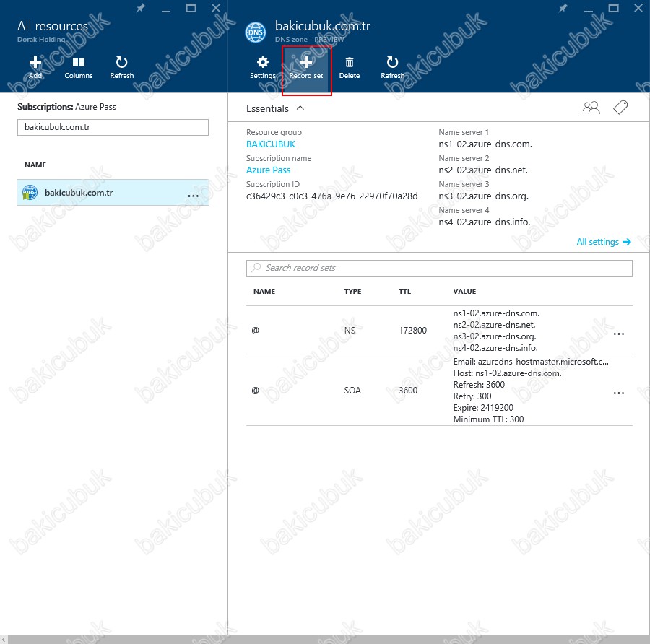Open the users access icon in Essentials
Viewport: 650px width, 644px height.
[x=591, y=108]
